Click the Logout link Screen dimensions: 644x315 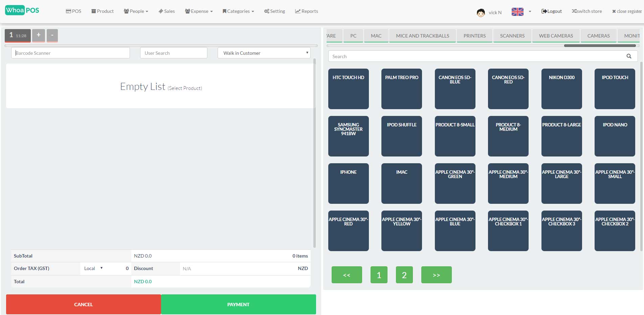click(552, 11)
